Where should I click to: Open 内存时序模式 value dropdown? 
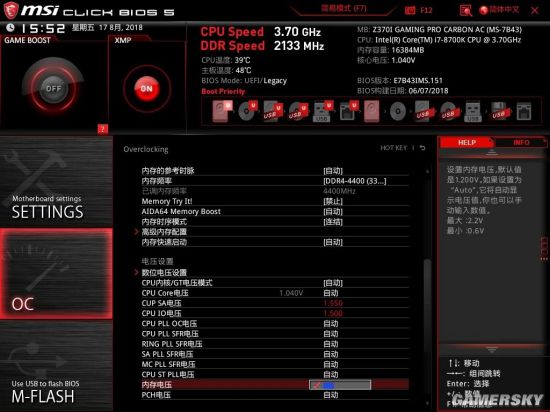pyautogui.click(x=333, y=222)
